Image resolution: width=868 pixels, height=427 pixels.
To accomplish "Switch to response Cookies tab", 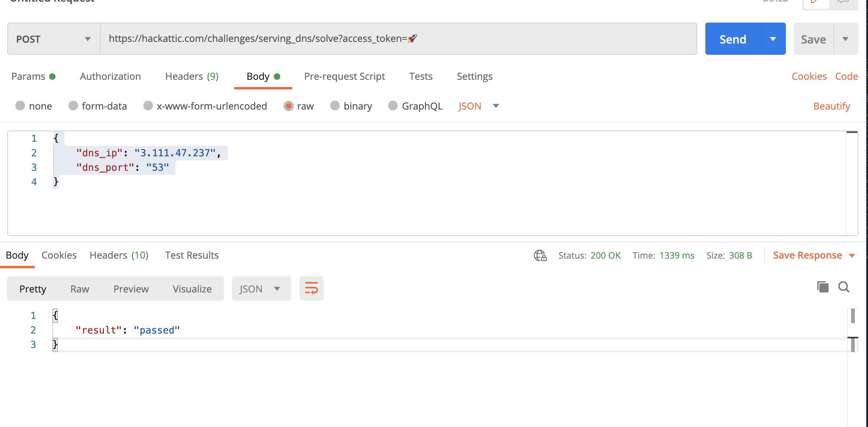I will [59, 255].
